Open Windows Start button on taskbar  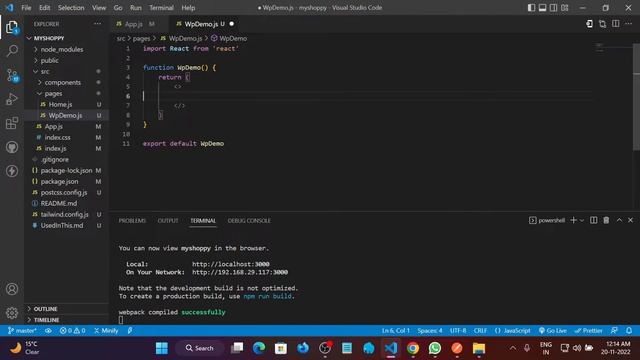tap(162, 348)
